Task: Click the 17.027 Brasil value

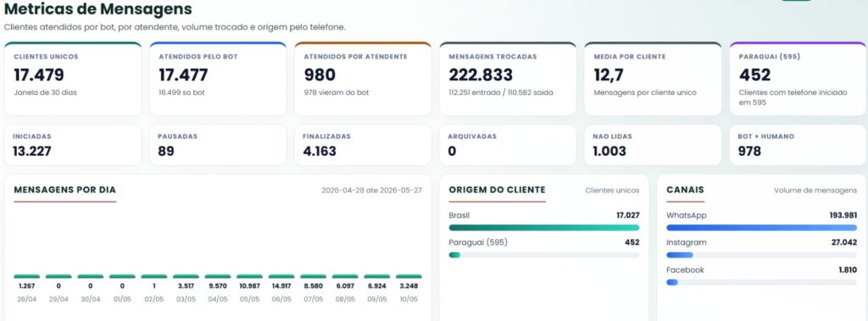Action: tap(628, 215)
